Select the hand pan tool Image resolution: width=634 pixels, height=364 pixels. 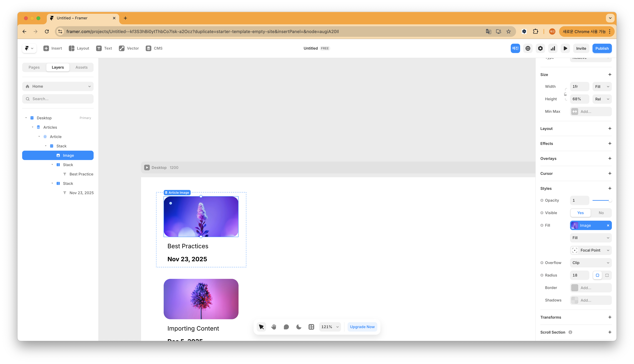(274, 327)
